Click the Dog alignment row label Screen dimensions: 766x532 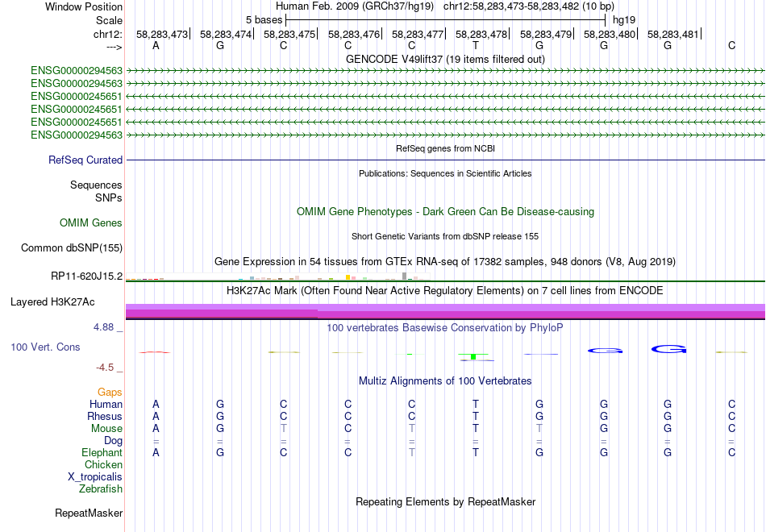pos(113,441)
